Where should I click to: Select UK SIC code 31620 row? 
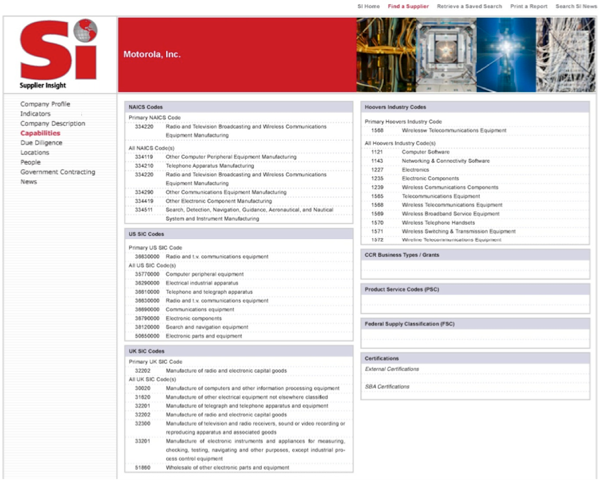[x=239, y=397]
